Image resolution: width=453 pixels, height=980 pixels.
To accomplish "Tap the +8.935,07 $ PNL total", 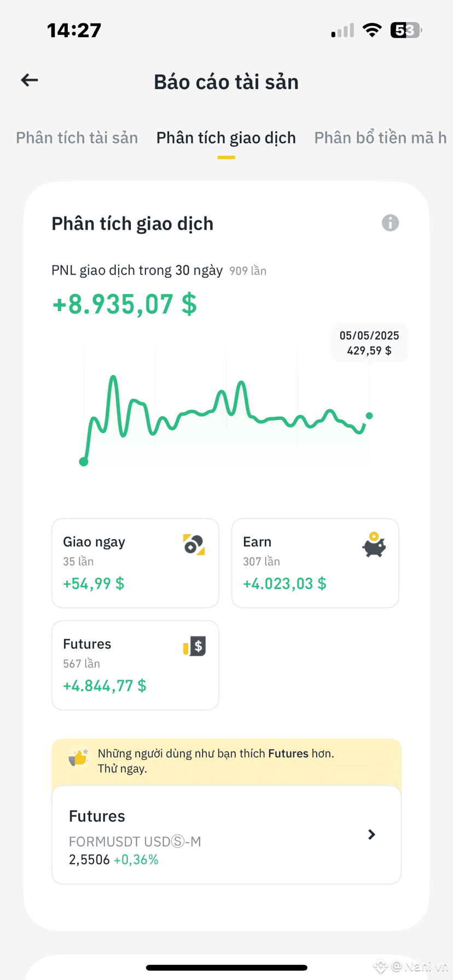I will [125, 304].
